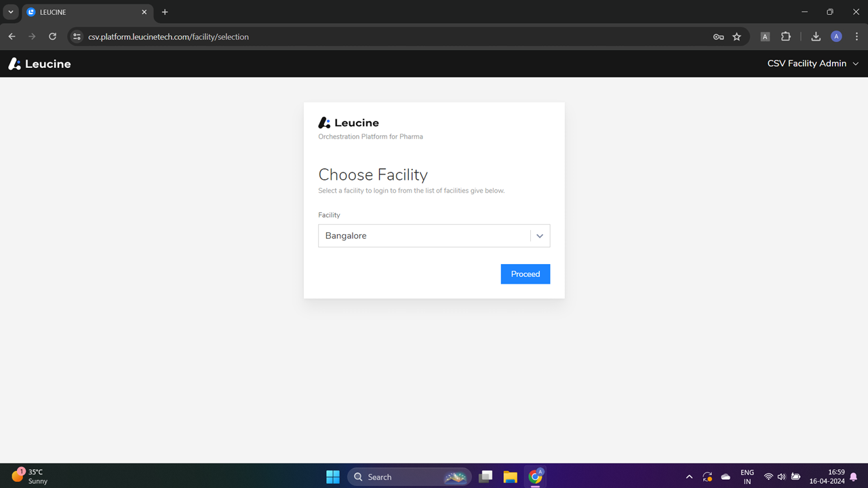
Task: Go back with browser back arrow
Action: click(12, 37)
